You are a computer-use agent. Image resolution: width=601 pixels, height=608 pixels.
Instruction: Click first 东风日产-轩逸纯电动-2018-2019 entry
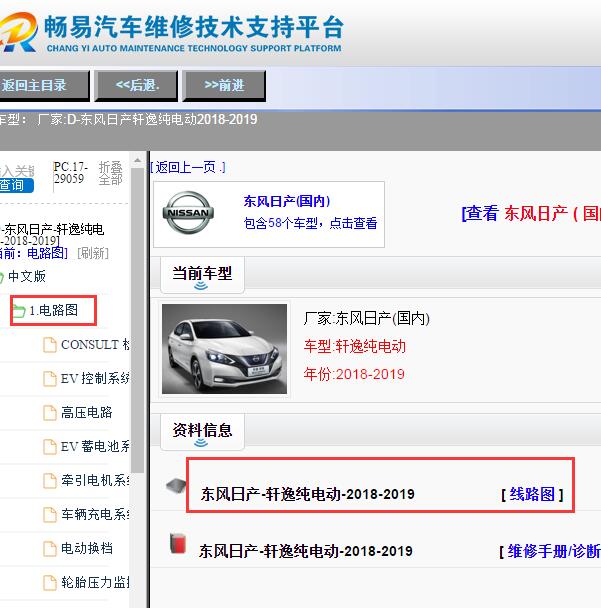pos(307,494)
